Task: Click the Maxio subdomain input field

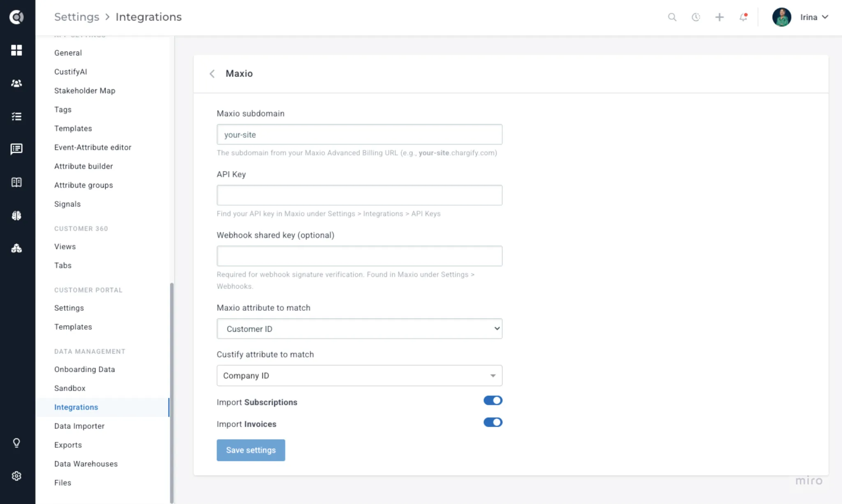Action: pos(359,134)
